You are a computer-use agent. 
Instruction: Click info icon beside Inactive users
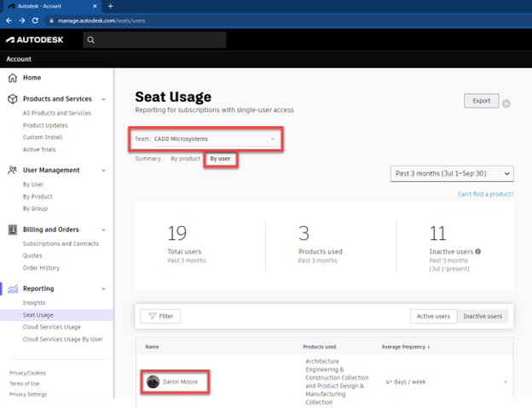click(478, 252)
